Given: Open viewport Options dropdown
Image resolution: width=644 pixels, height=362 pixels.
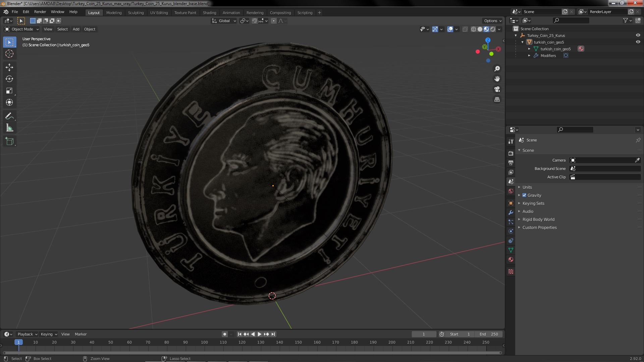Looking at the screenshot, I should (x=493, y=21).
